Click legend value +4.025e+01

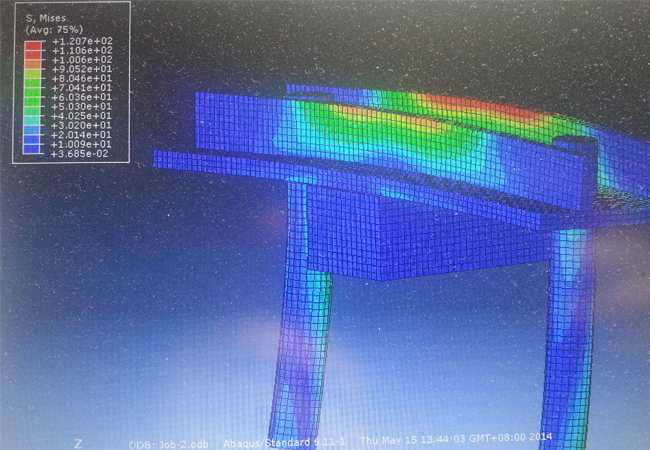click(x=82, y=116)
